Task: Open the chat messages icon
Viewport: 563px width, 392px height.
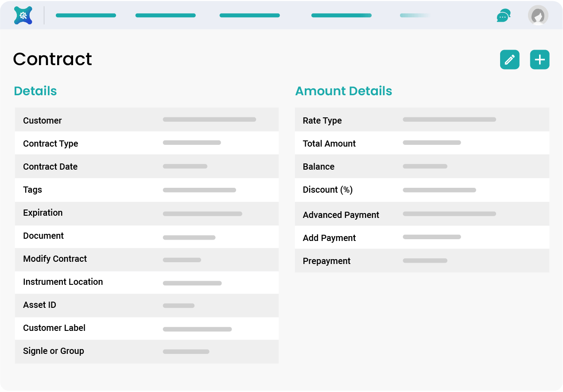Action: pos(503,15)
